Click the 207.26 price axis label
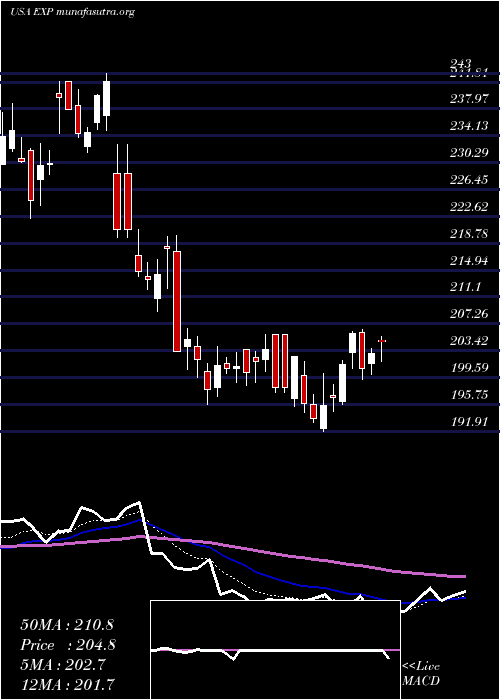Viewport: 500px width, 700px height. pos(469,314)
